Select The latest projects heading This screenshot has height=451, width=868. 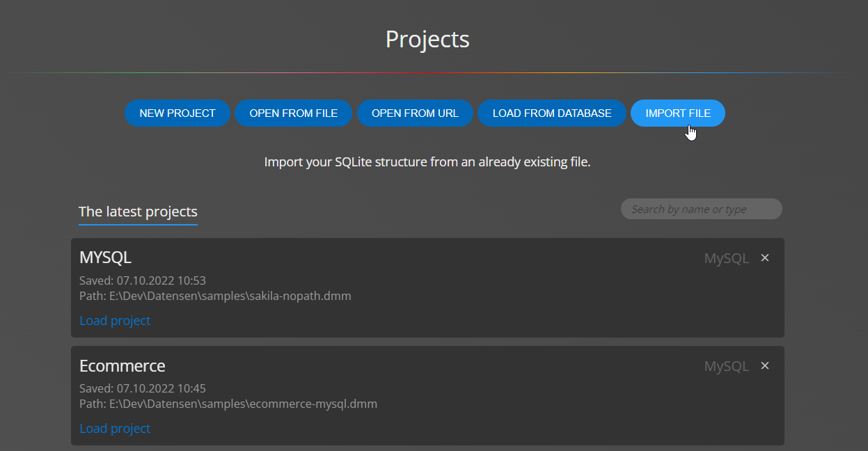[x=138, y=212]
